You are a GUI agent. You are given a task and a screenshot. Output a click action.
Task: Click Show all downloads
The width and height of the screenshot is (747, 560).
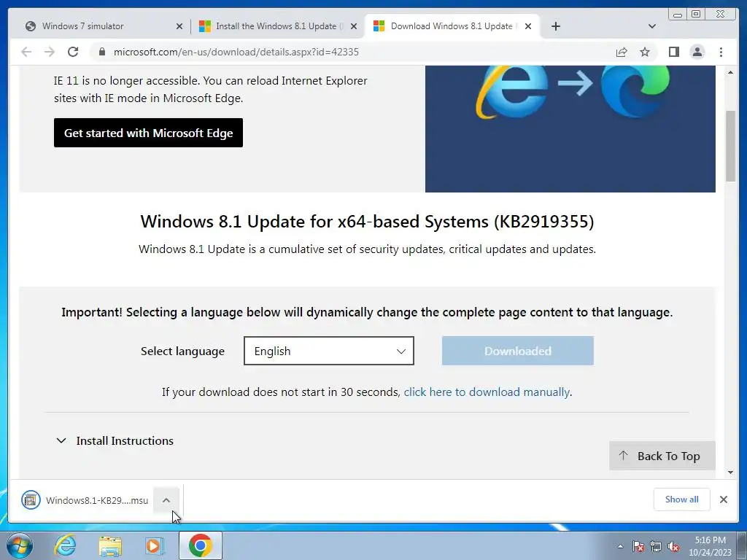[682, 499]
